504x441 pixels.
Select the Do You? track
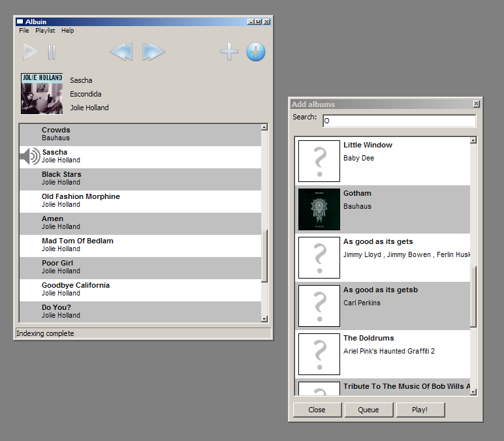[x=140, y=312]
